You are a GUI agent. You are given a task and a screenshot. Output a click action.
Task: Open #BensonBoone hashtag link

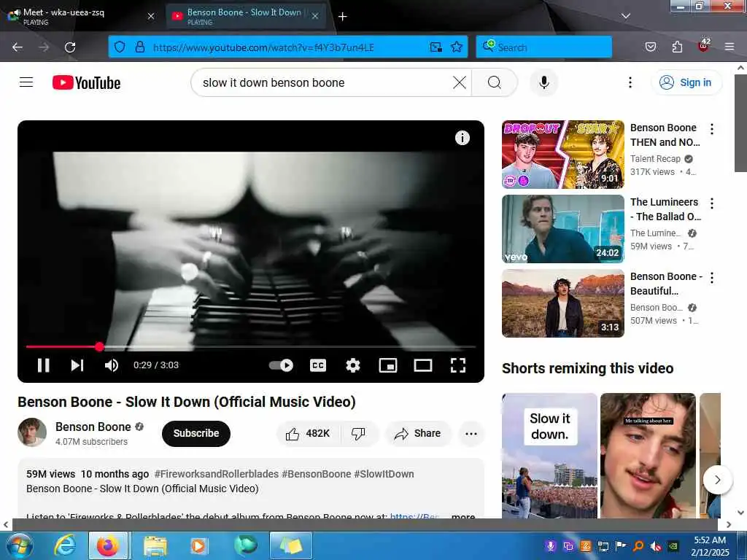(317, 474)
